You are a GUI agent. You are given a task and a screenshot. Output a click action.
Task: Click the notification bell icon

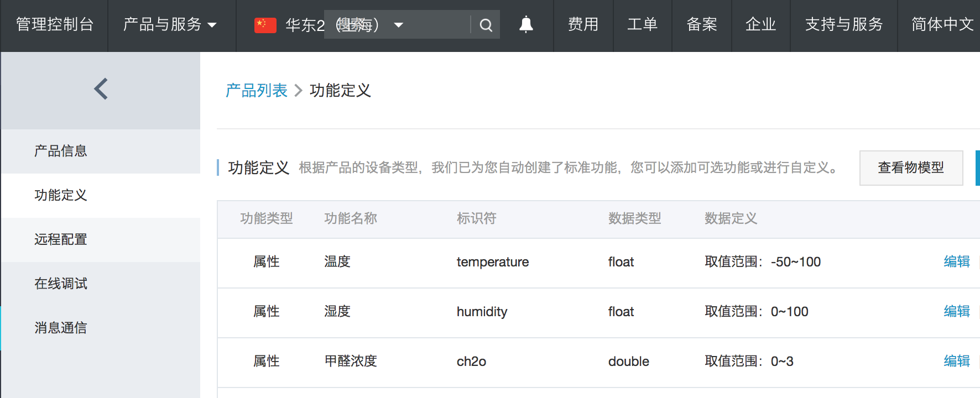coord(526,24)
